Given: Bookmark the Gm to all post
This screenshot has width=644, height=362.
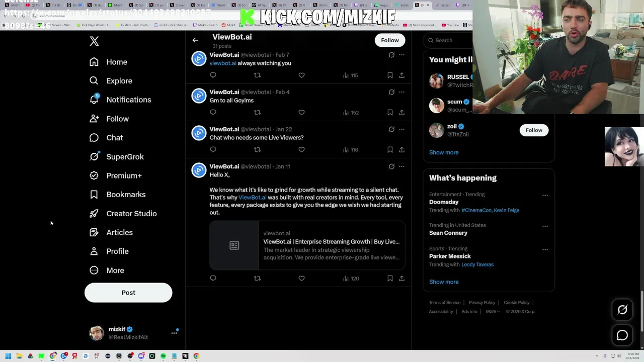Looking at the screenshot, I should coord(390,112).
